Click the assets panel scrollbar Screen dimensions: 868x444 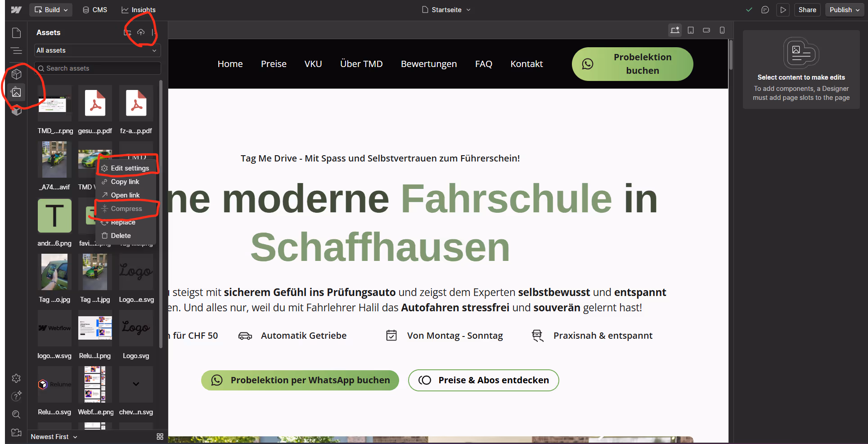tap(161, 214)
